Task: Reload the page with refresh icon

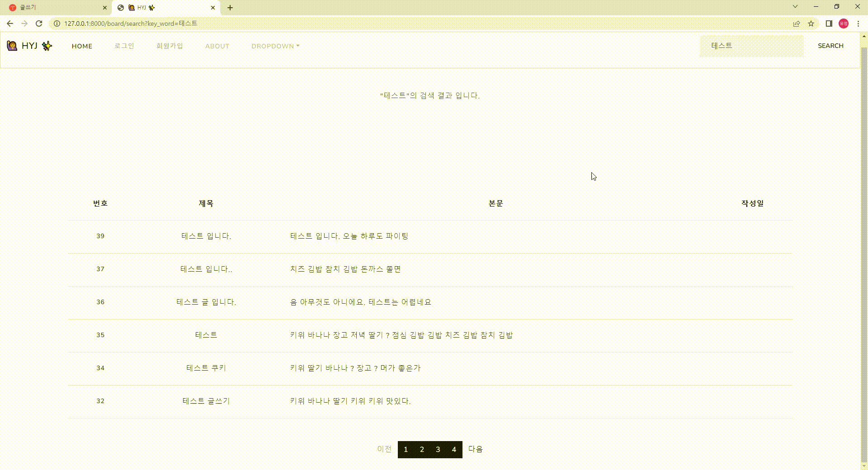Action: tap(39, 23)
